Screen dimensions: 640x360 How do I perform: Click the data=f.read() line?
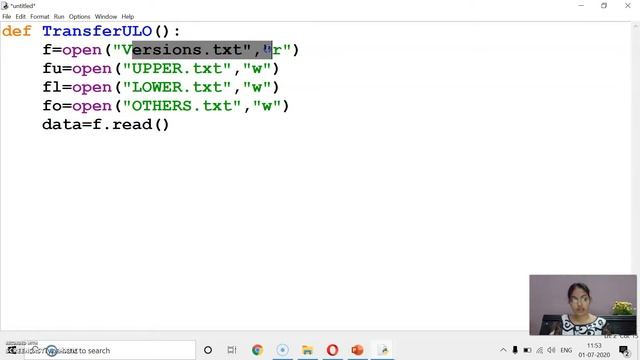tap(106, 124)
